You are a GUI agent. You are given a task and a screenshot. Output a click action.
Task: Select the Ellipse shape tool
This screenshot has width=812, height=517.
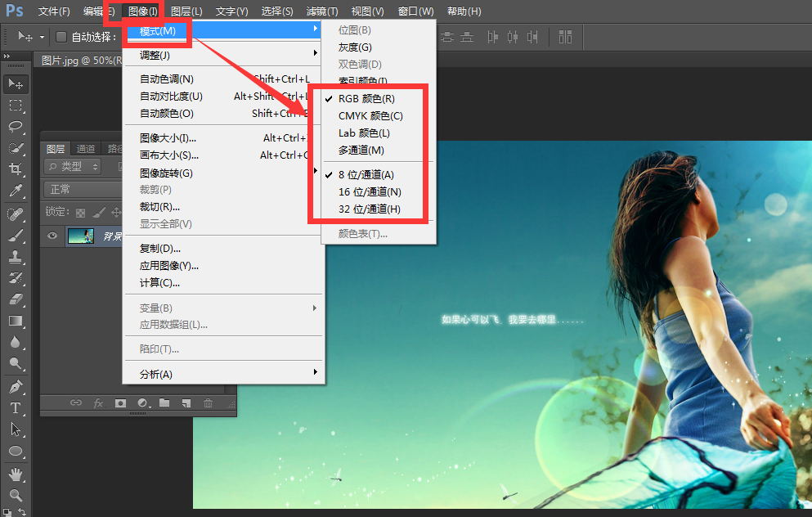16,452
